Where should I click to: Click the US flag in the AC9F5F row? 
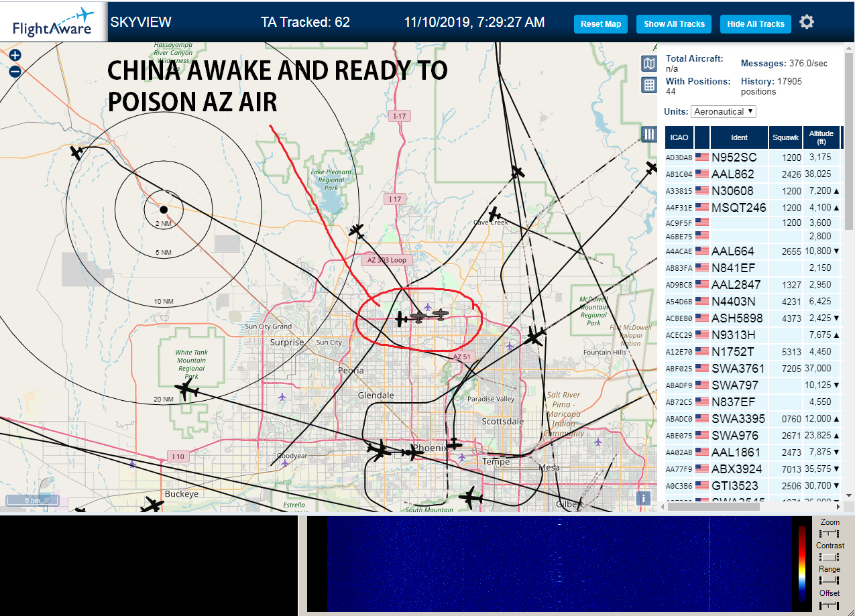702,221
